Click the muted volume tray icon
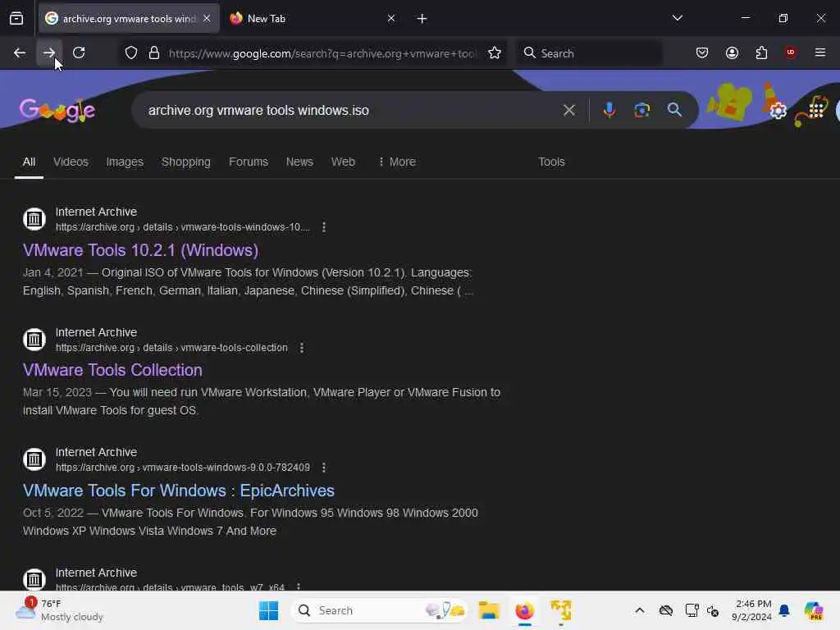The width and height of the screenshot is (840, 630). [x=713, y=610]
